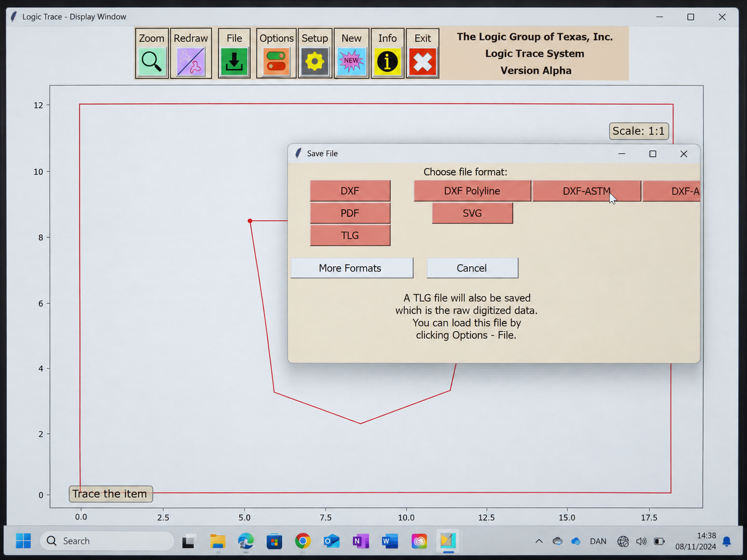Launch Microsoft Edge from the taskbar
Viewport: 747px width, 560px height.
(x=246, y=541)
